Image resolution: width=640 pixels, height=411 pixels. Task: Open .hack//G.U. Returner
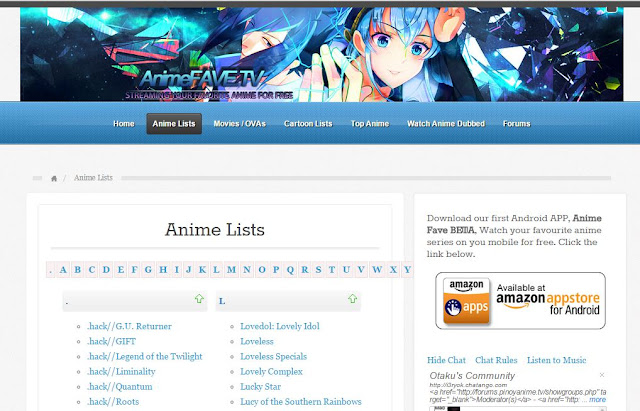(x=129, y=326)
